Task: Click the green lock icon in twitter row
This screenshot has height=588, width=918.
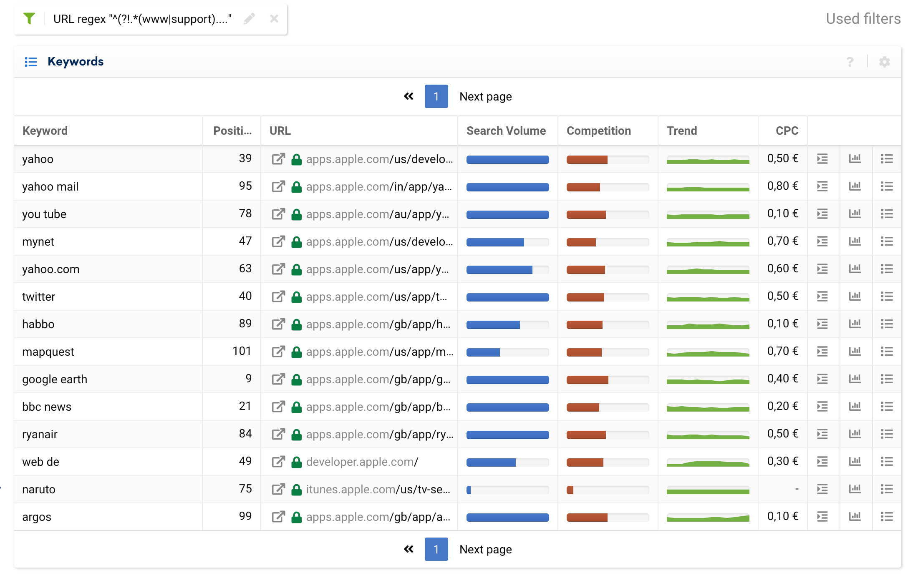Action: click(297, 297)
